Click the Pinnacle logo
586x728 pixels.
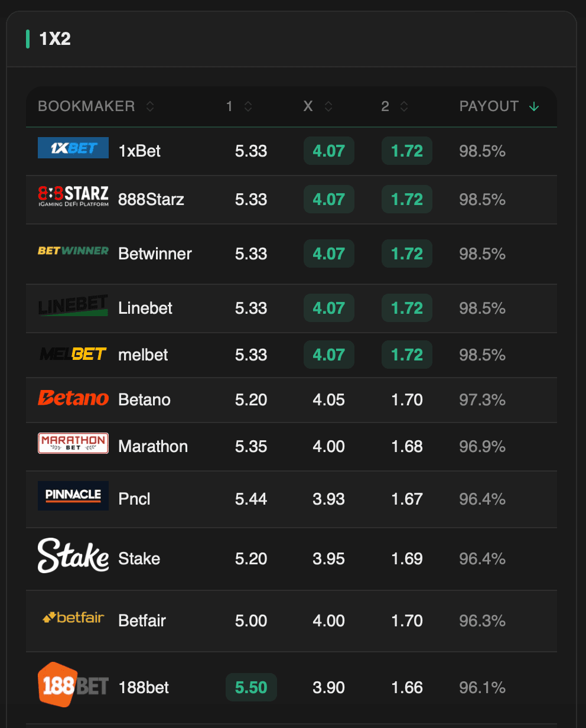pos(73,496)
